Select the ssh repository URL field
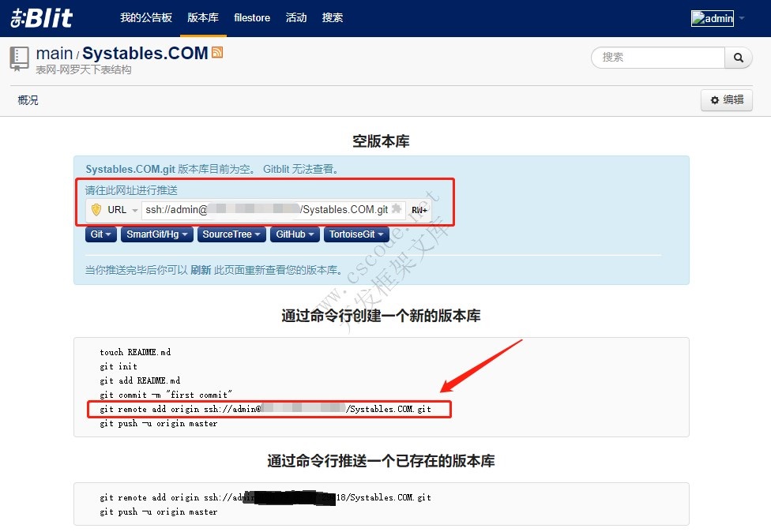This screenshot has height=532, width=771. coord(273,210)
